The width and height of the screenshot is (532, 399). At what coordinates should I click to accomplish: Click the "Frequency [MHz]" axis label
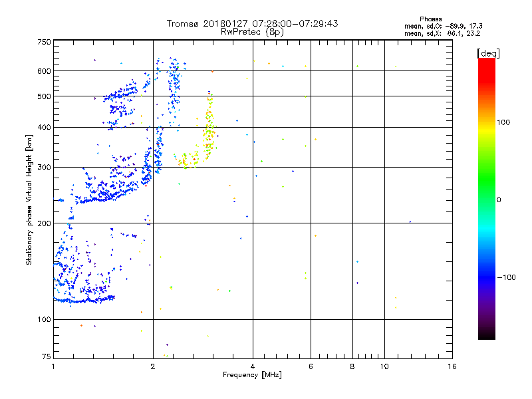tap(252, 375)
